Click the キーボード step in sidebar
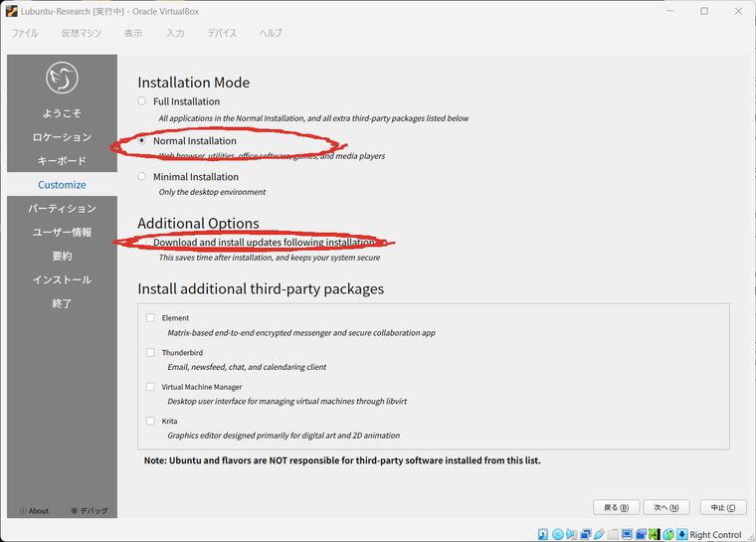This screenshot has width=756, height=542. [x=62, y=160]
